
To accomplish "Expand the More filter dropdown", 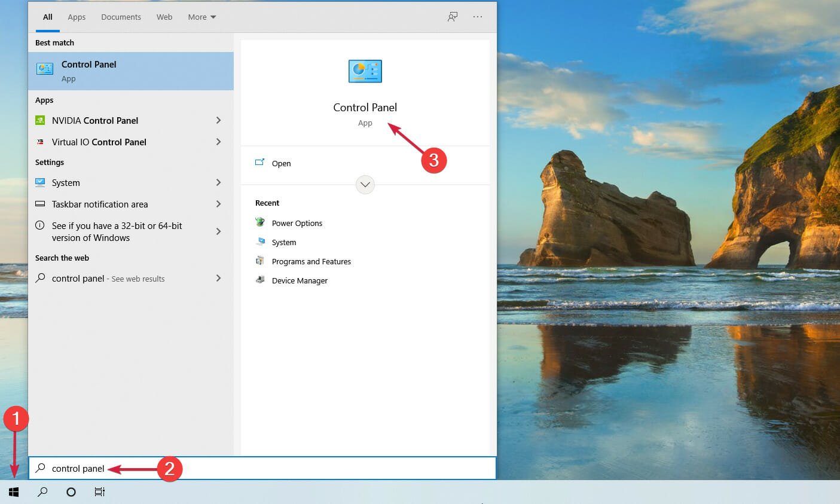I will pos(201,17).
